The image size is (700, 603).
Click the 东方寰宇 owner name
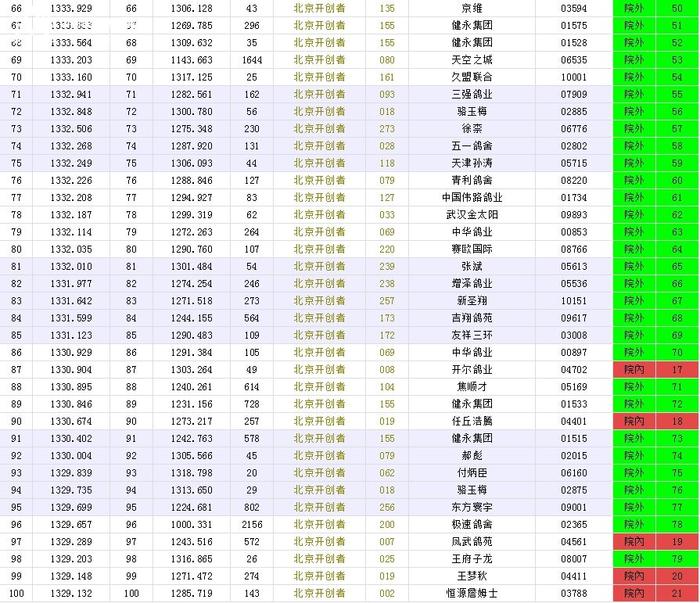click(x=472, y=508)
